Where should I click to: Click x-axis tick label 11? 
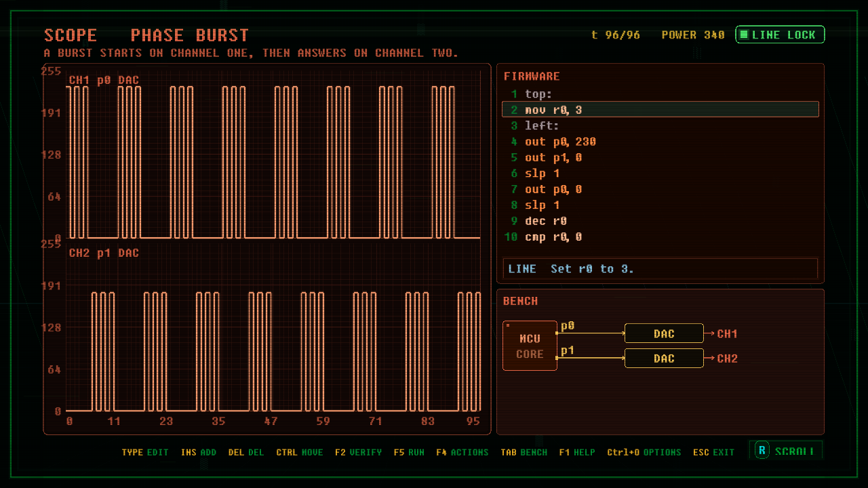(x=114, y=422)
